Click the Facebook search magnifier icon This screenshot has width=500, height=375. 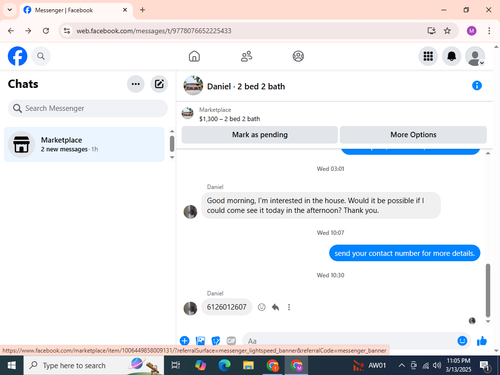41,56
